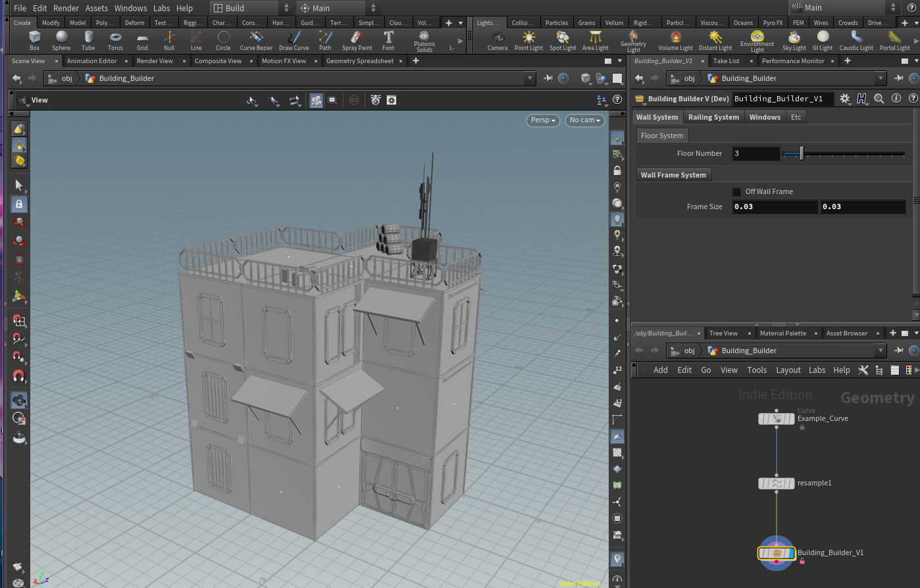Add a Camera from the lights shelf
Image resolution: width=920 pixels, height=588 pixels.
[x=498, y=41]
